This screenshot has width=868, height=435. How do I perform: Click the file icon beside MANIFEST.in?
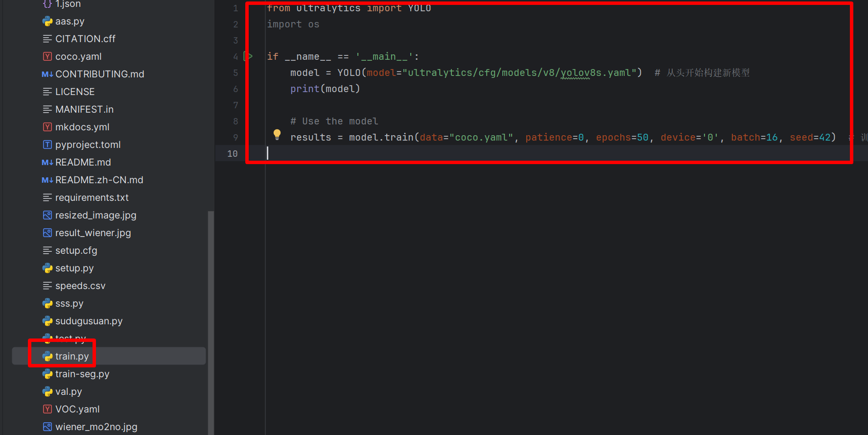[47, 109]
